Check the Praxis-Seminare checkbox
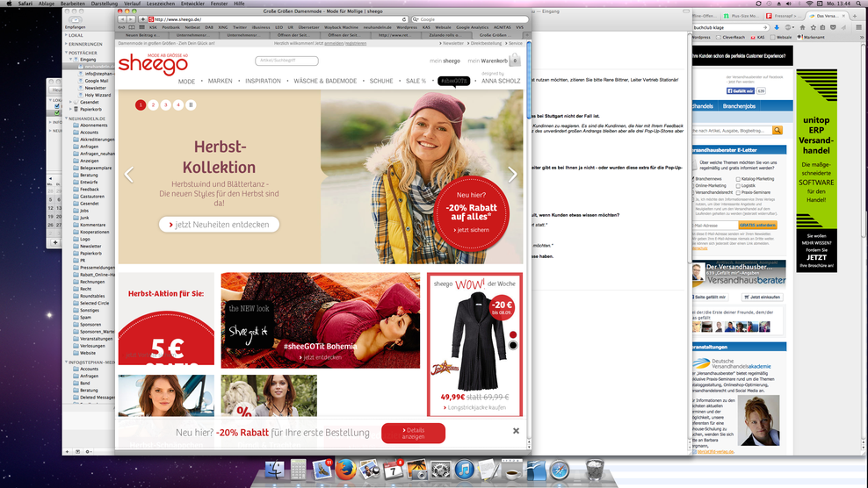The image size is (868, 488). (738, 192)
